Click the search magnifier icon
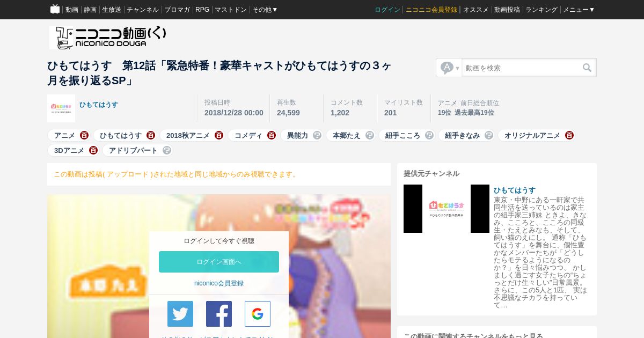The width and height of the screenshot is (644, 338). (587, 68)
